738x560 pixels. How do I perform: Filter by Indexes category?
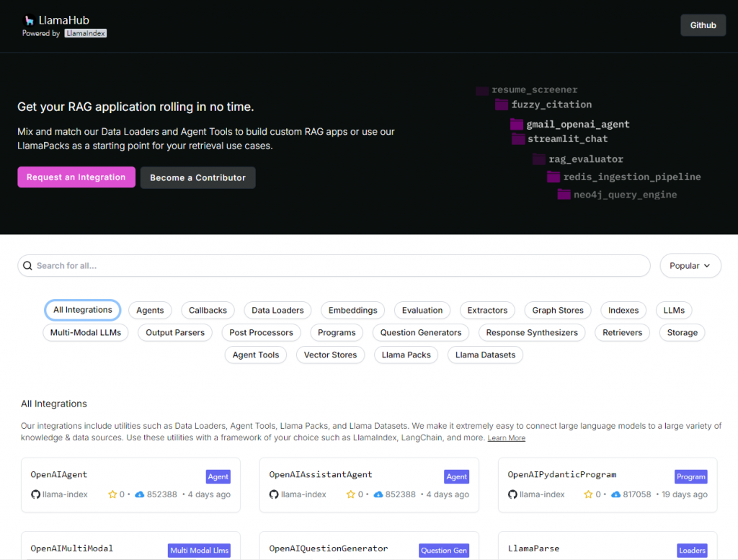pos(623,310)
